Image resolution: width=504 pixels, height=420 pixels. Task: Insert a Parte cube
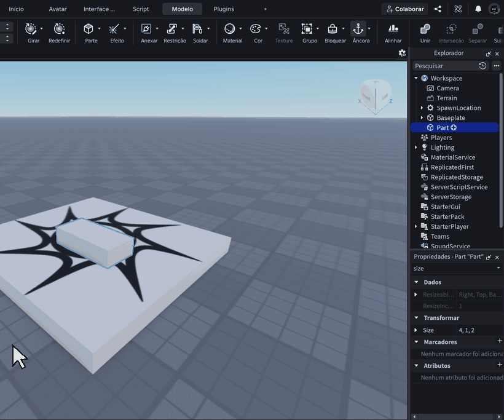click(x=89, y=30)
